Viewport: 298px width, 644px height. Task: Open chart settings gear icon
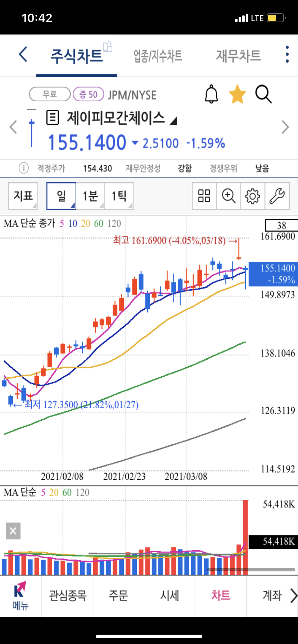253,196
